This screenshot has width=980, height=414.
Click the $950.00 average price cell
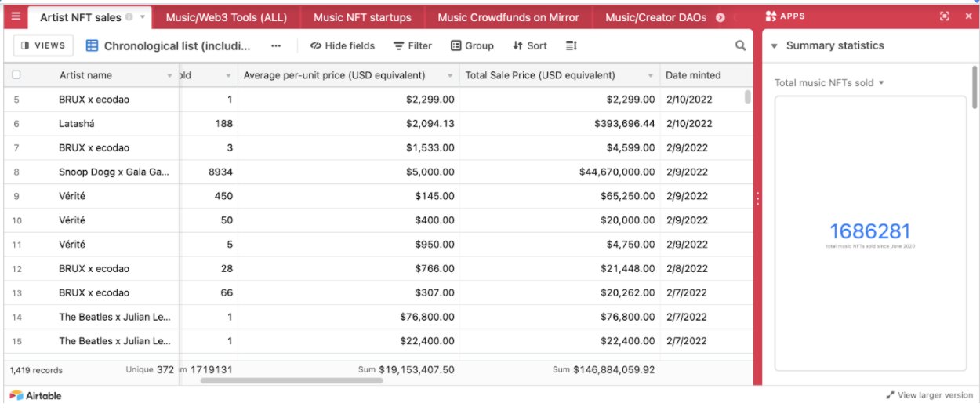[349, 244]
